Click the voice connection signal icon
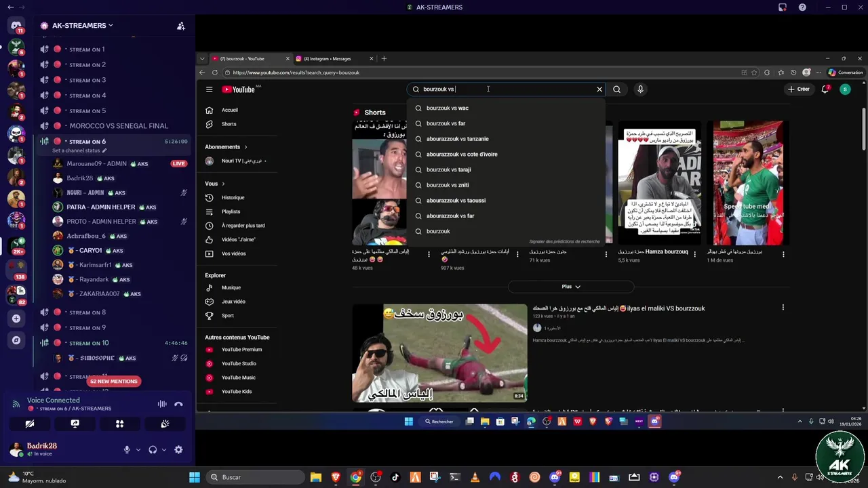This screenshot has width=868, height=488. click(x=16, y=404)
